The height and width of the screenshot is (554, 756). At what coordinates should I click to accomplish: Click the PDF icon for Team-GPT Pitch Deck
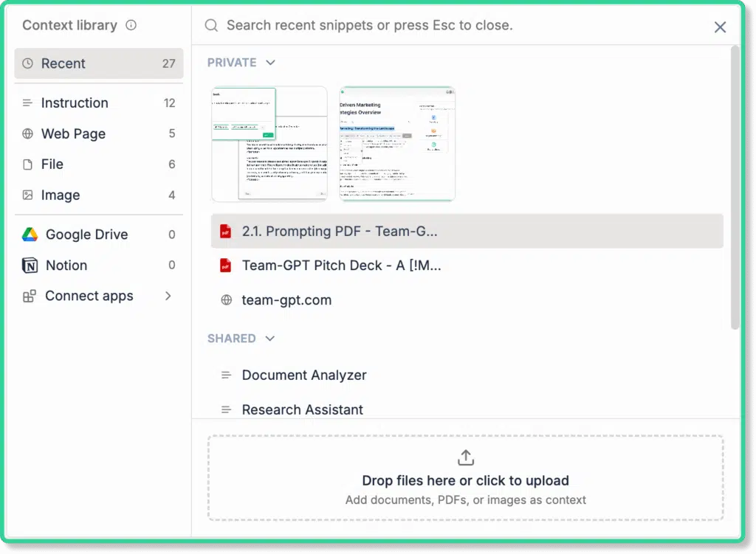click(226, 266)
